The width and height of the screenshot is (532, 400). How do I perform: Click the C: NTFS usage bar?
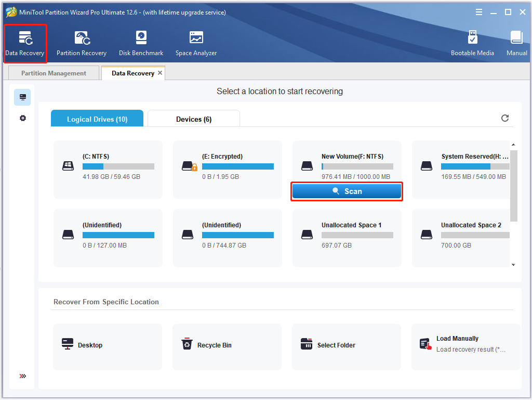point(118,166)
